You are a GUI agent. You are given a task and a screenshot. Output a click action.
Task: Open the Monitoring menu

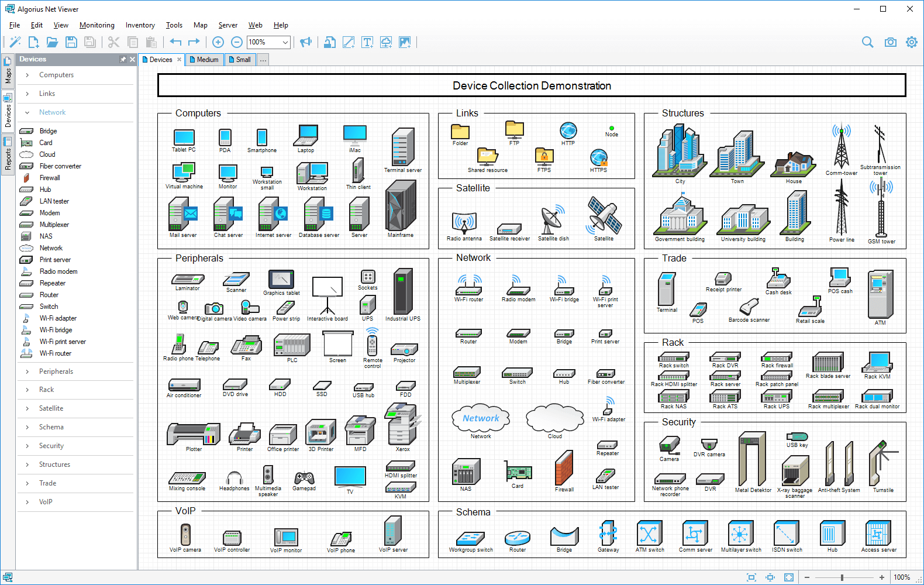[x=97, y=25]
